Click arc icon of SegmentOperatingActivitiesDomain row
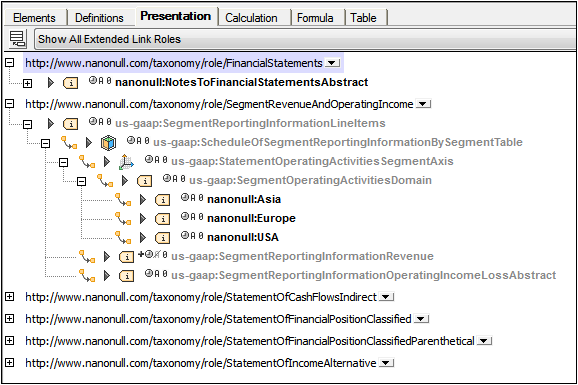The width and height of the screenshot is (578, 385). [x=105, y=181]
